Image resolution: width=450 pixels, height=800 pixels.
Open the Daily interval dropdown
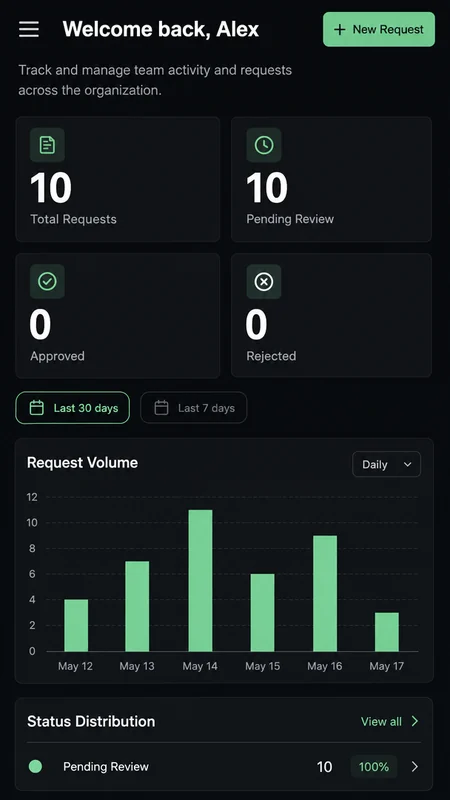(x=386, y=464)
